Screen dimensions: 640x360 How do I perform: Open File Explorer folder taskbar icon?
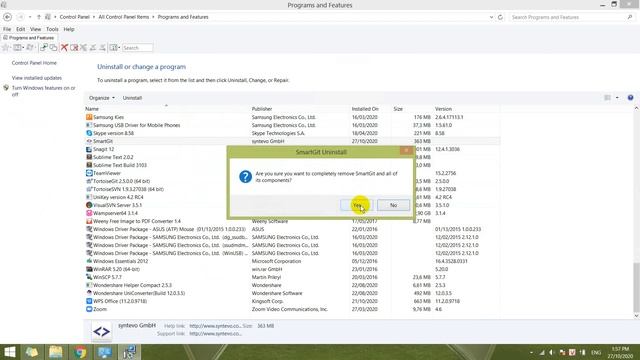click(56, 352)
